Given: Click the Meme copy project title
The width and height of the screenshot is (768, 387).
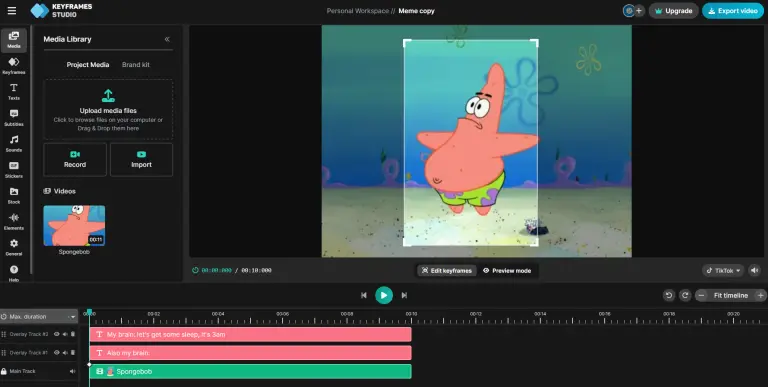Looking at the screenshot, I should 416,11.
